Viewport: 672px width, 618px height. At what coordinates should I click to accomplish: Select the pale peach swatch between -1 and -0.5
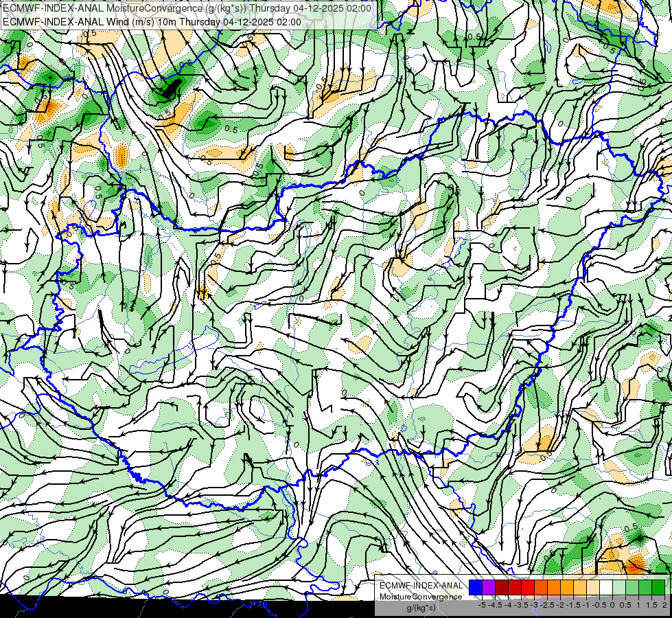[593, 587]
